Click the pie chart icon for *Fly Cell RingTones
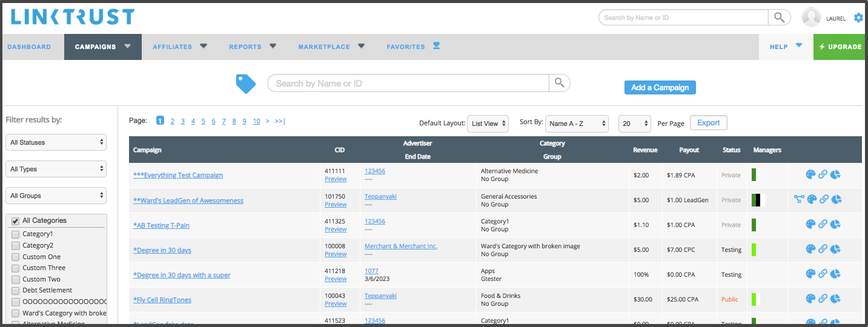This screenshot has width=868, height=327. [x=835, y=299]
